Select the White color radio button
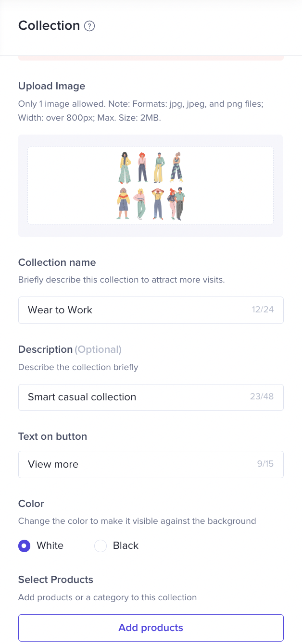The image size is (302, 644). click(24, 546)
